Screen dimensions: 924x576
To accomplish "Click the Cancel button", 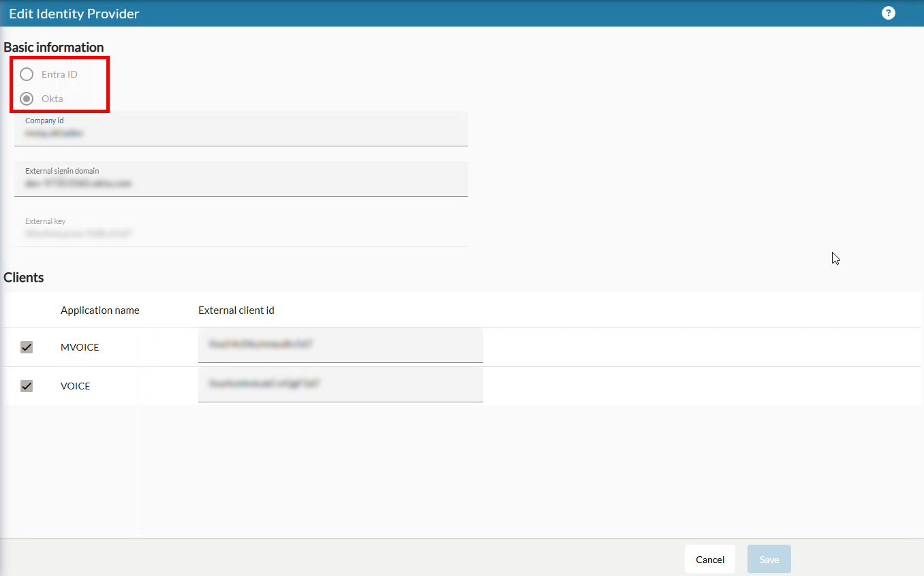I will [x=710, y=559].
